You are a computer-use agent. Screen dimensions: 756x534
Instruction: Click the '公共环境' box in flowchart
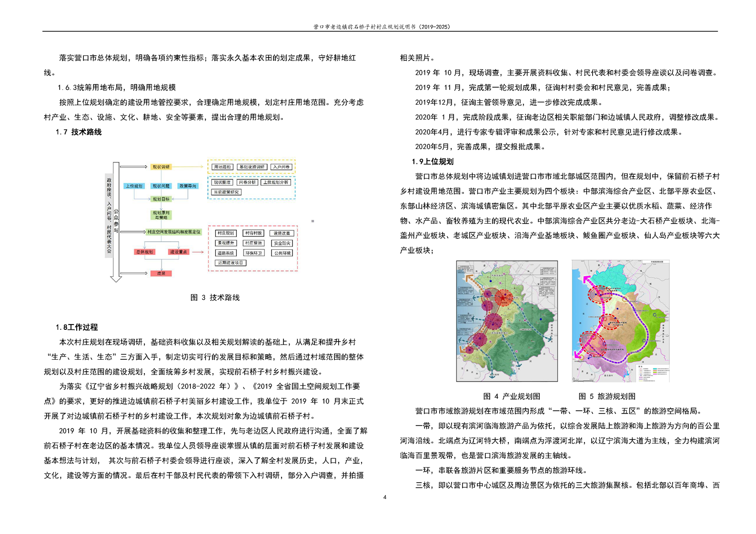pos(282,253)
